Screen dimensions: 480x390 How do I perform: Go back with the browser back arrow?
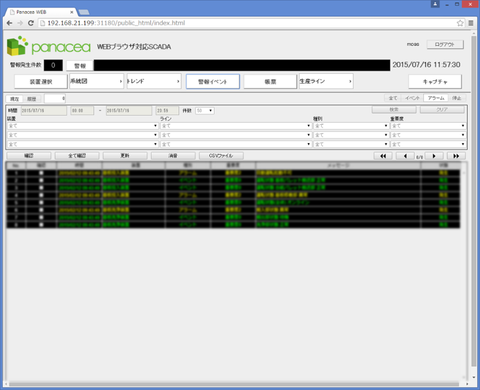click(x=9, y=23)
